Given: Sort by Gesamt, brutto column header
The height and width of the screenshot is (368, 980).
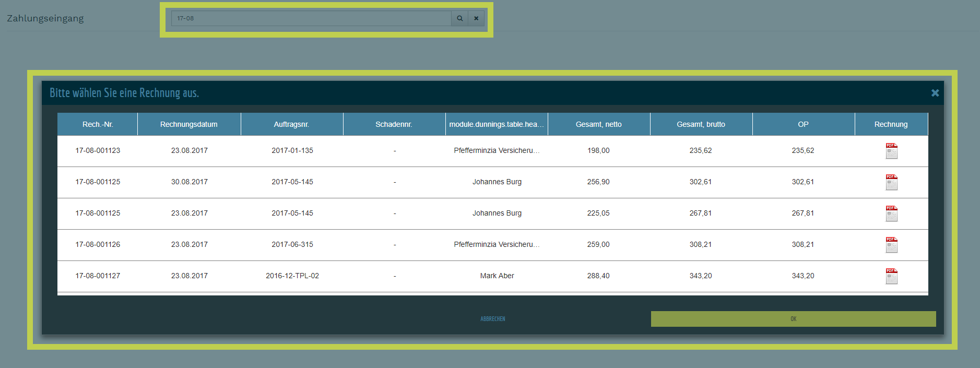Looking at the screenshot, I should click(x=701, y=124).
